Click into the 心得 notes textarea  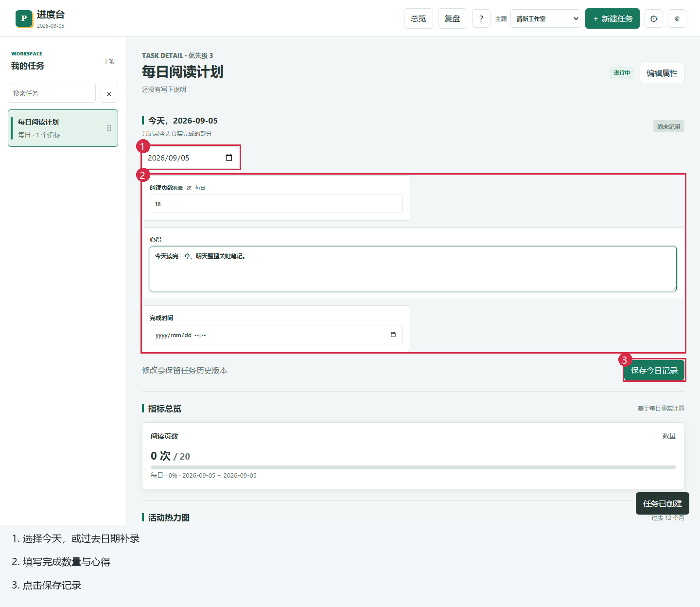[413, 269]
